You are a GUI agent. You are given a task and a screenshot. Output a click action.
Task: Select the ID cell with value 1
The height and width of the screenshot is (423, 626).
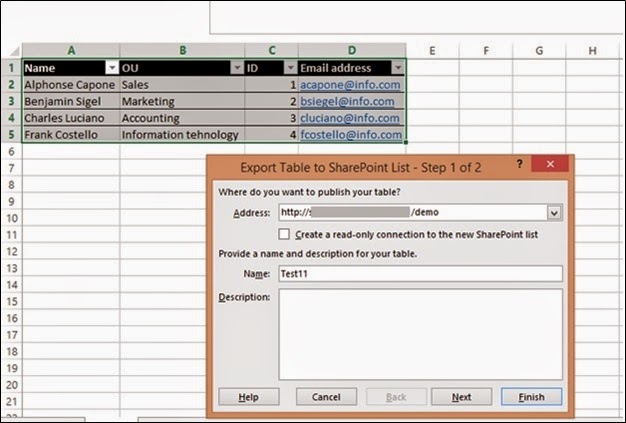pos(272,85)
